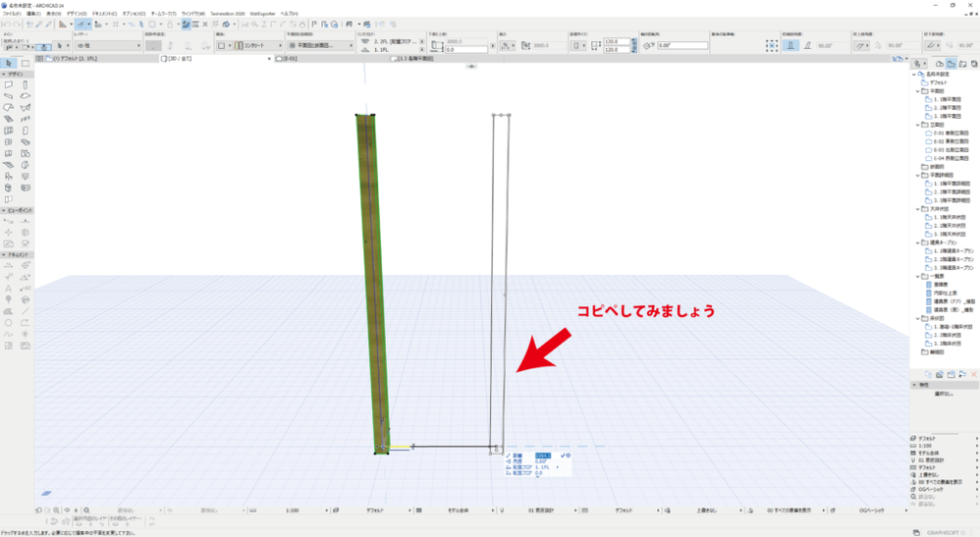Screen dimensions: 980x537
Task: Click the Redo icon in toolbar
Action: click(x=17, y=25)
